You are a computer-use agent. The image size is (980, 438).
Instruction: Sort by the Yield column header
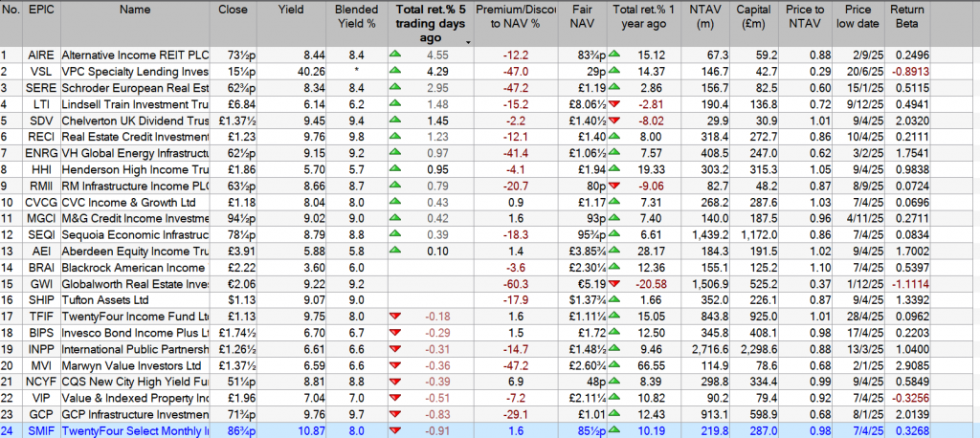(x=289, y=10)
